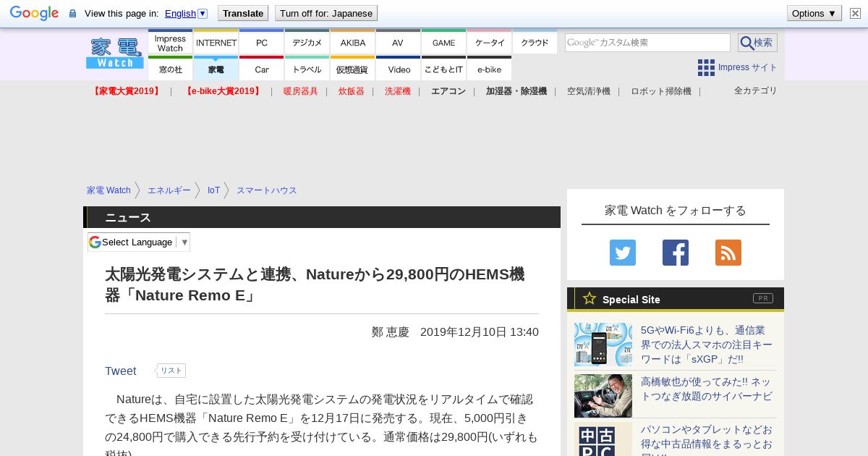868x456 pixels.
Task: Open the 窓の杜 tab
Action: 170,69
